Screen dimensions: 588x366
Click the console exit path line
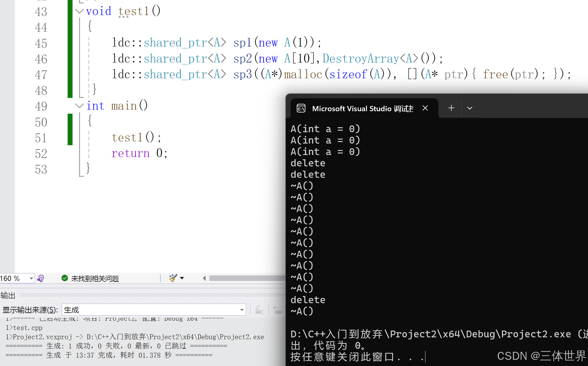point(439,334)
